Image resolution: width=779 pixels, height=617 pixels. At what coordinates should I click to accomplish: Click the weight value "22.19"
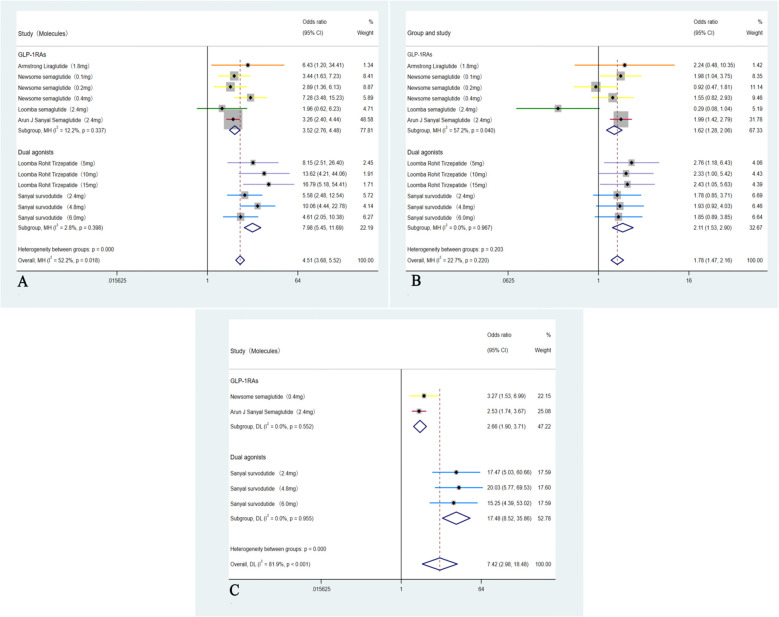pos(367,228)
